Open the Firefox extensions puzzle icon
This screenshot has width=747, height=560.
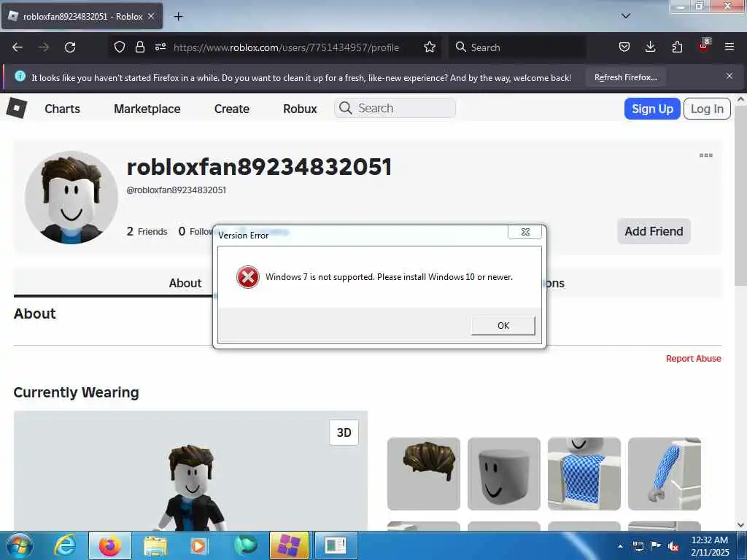coord(677,47)
